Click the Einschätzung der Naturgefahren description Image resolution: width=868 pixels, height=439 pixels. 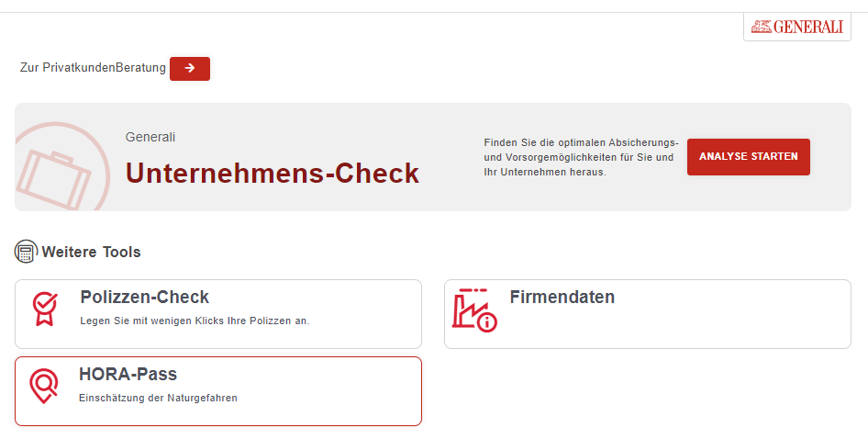[158, 398]
